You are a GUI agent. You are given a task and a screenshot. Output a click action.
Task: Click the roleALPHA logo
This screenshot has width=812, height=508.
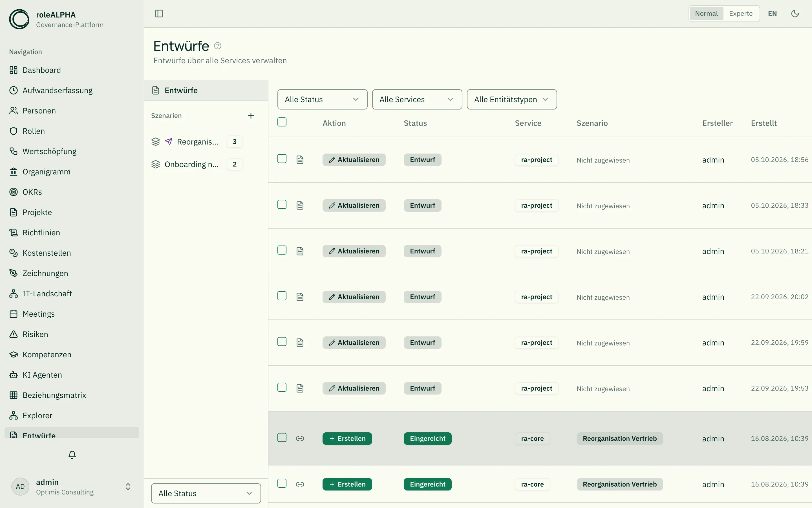(19, 19)
